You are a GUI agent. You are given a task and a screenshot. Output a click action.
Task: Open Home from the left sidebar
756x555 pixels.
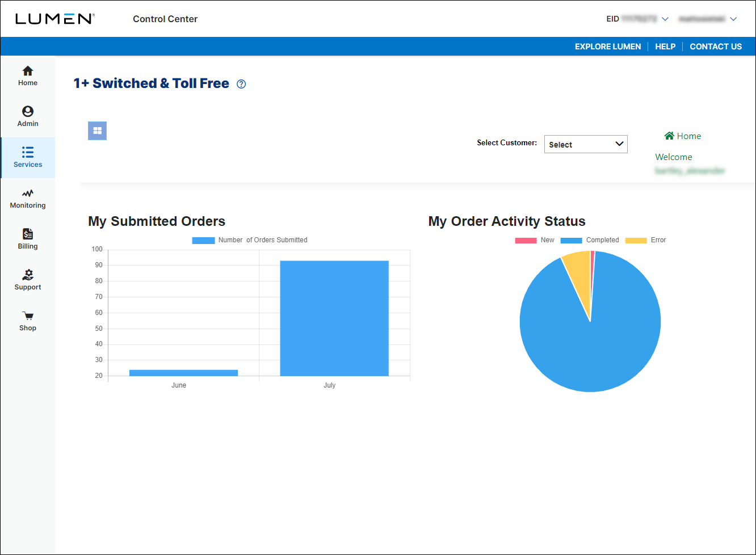[x=28, y=76]
